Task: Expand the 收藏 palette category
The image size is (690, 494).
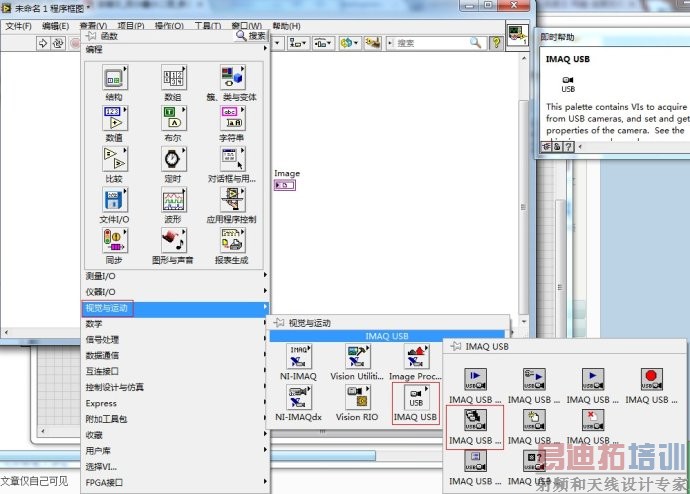Action: 176,435
